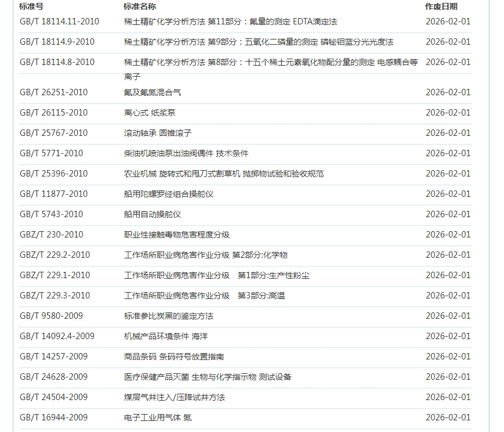Click the 作废日期 column header
Screen dimensions: 504x432
(441, 6)
